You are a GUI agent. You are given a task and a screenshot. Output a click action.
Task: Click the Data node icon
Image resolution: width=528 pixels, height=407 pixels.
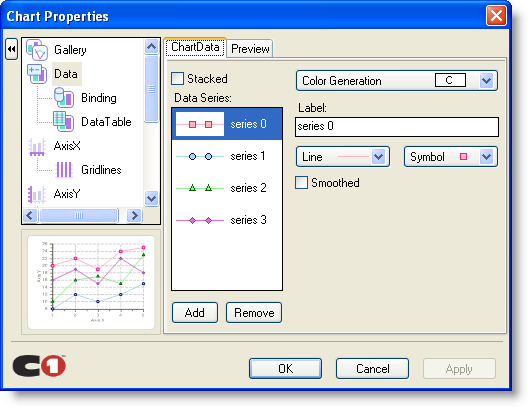(37, 74)
